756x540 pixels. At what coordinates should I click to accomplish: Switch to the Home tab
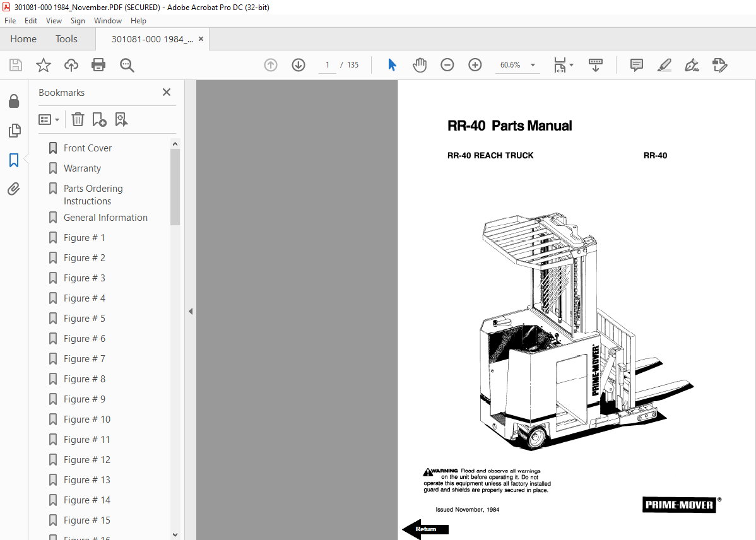pyautogui.click(x=23, y=39)
